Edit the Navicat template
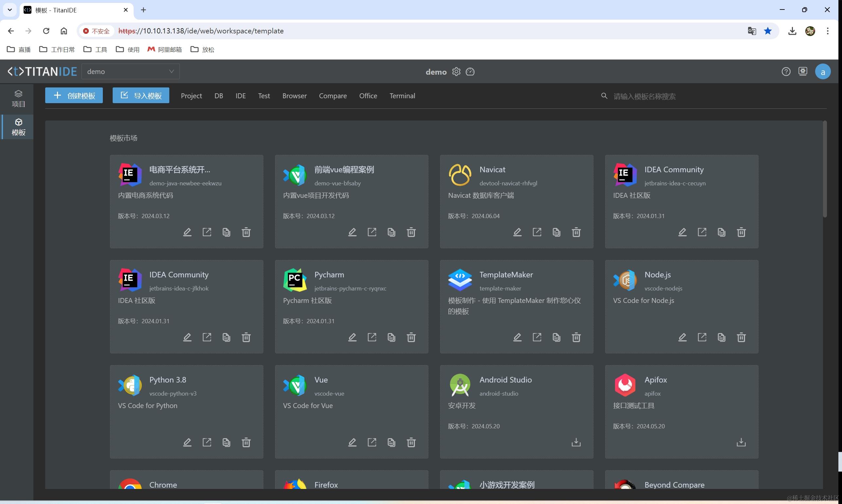This screenshot has width=842, height=504. 517,232
